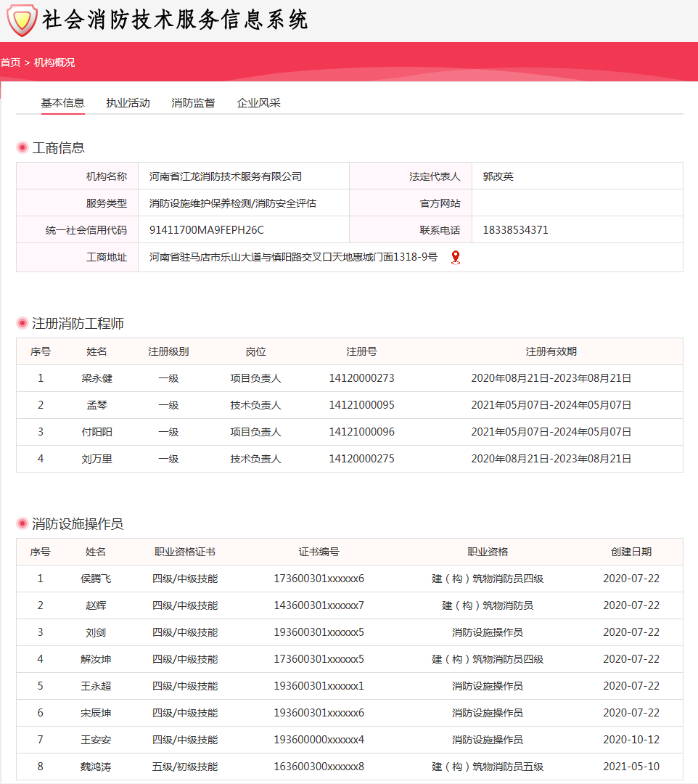
Task: Click registration number 14121000095
Action: [361, 405]
